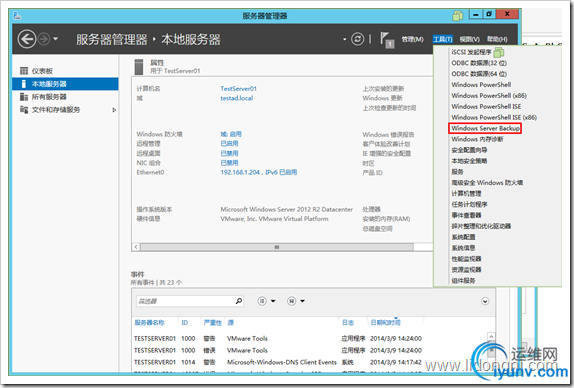Click the 远程管理 已启用 link
The height and width of the screenshot is (388, 574).
point(229,143)
